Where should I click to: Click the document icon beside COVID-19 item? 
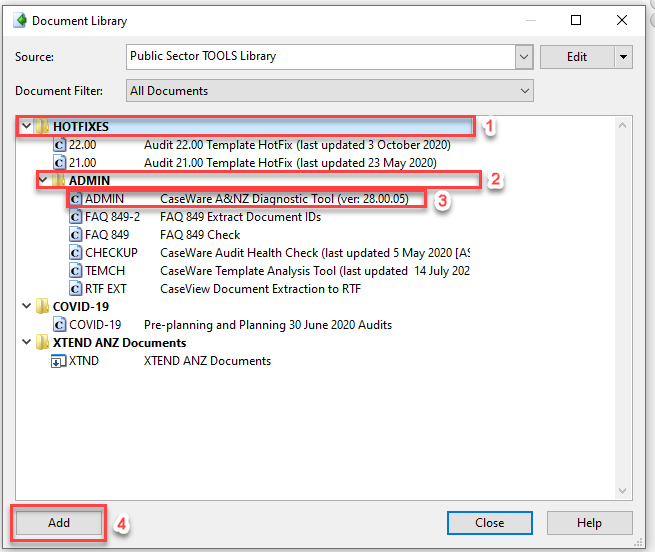click(59, 324)
